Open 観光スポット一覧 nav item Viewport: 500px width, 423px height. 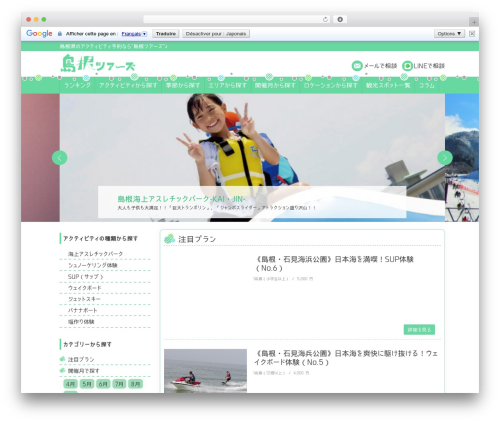click(x=388, y=85)
